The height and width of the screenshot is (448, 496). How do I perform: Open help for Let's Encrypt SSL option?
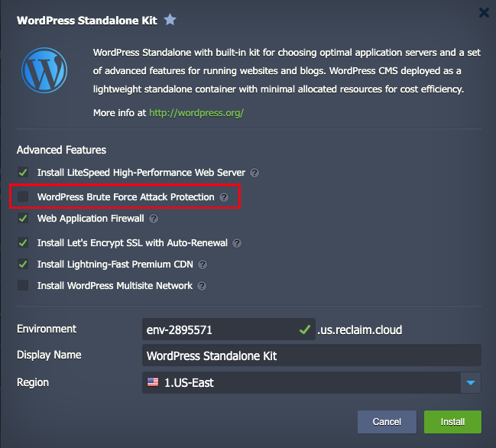[x=237, y=243]
